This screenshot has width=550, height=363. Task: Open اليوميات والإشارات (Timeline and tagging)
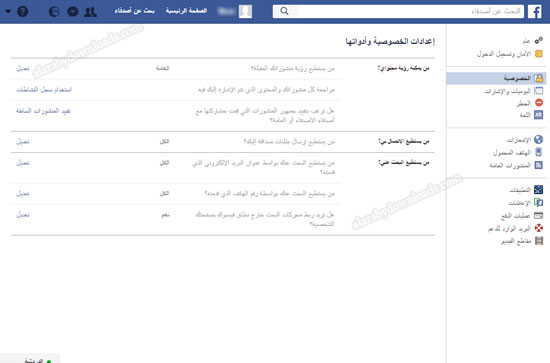pyautogui.click(x=514, y=91)
